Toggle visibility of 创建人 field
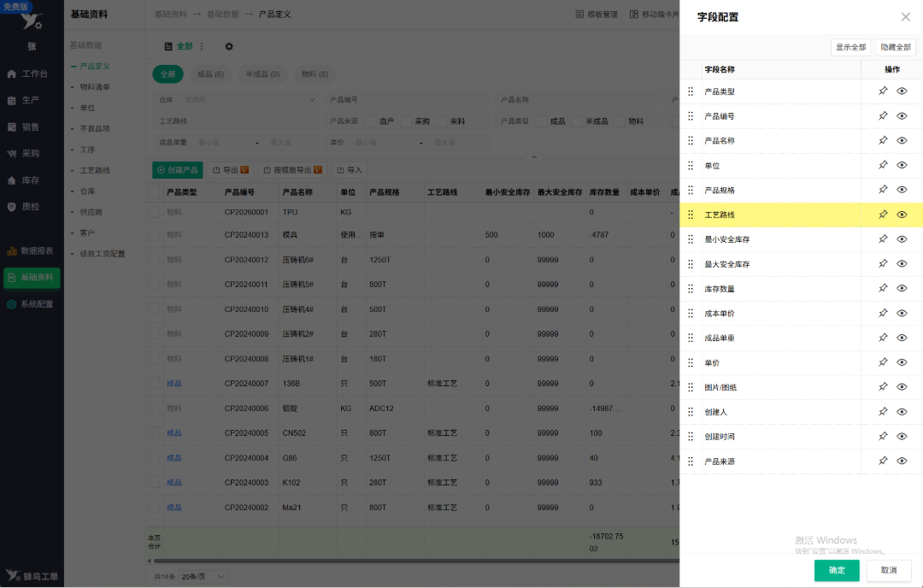923x588 pixels. (902, 412)
